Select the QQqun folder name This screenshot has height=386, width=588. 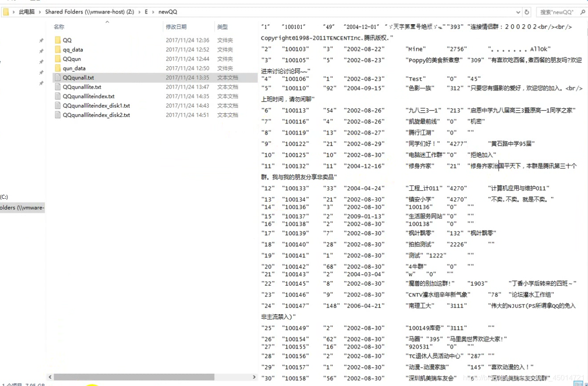click(72, 59)
